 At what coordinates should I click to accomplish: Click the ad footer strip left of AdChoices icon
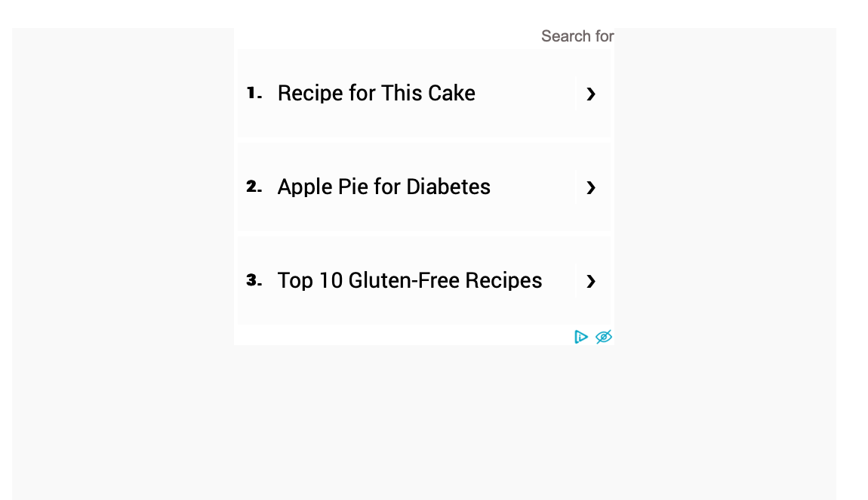click(400, 336)
